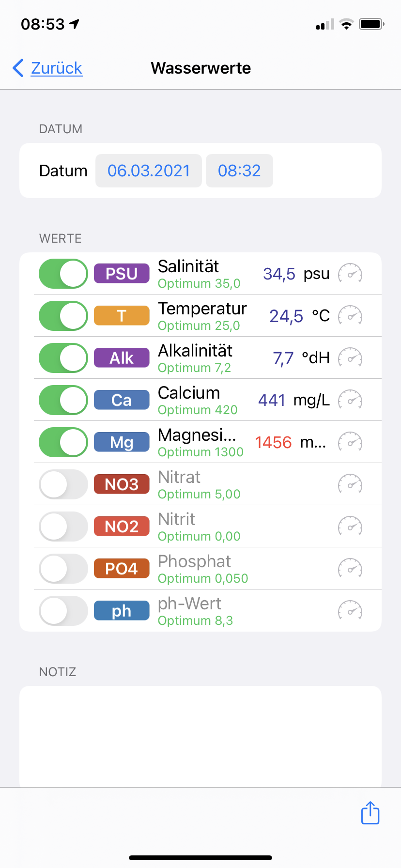Enable the Nitrat toggle switch

(x=63, y=484)
